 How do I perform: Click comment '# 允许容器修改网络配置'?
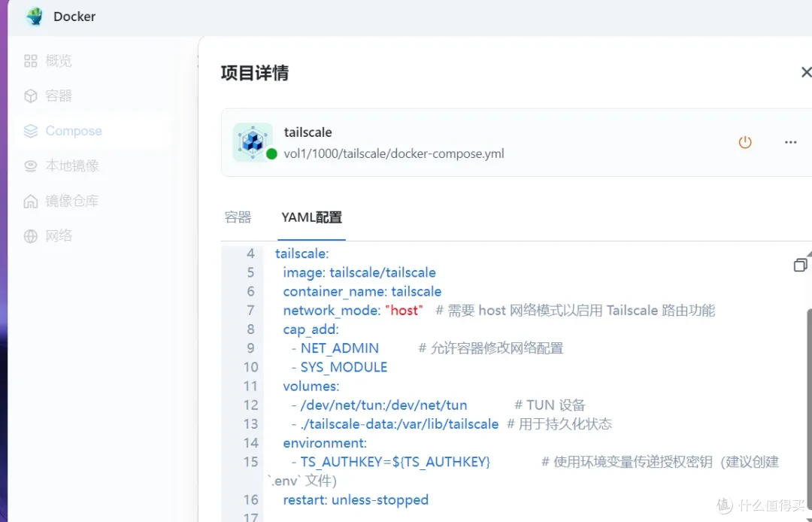(x=490, y=348)
